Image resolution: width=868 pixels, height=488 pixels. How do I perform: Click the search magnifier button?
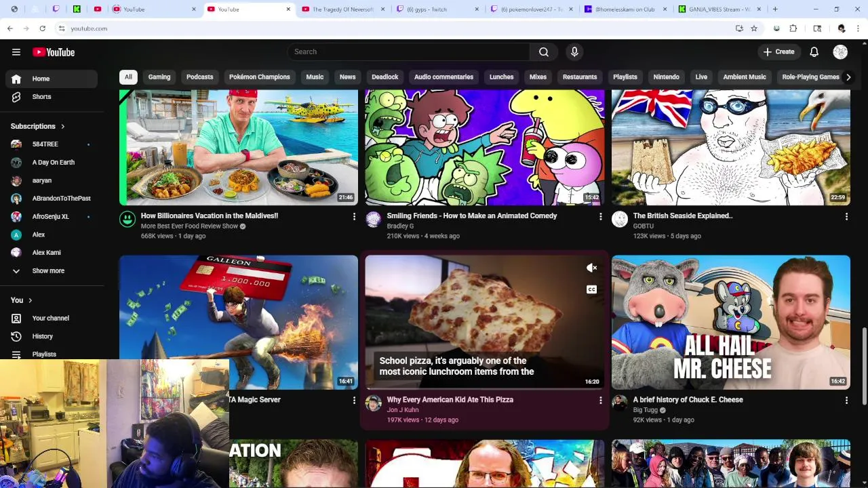[544, 52]
